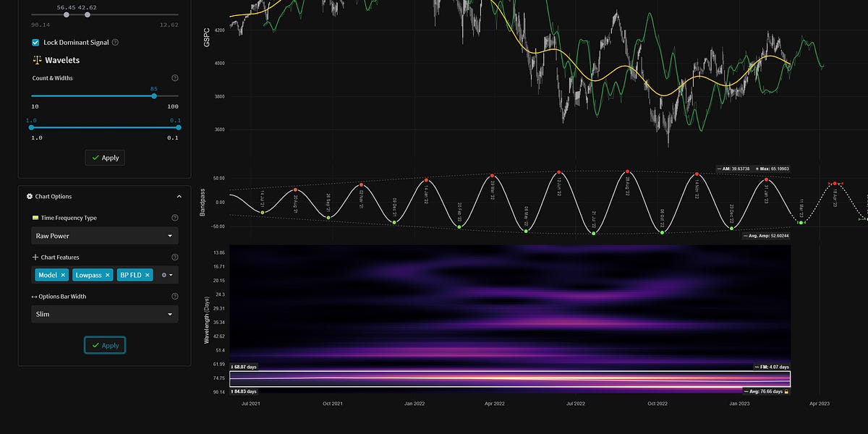Click the help icon beside Options Bar Width
Screen dimensions: 868x434
pos(174,295)
